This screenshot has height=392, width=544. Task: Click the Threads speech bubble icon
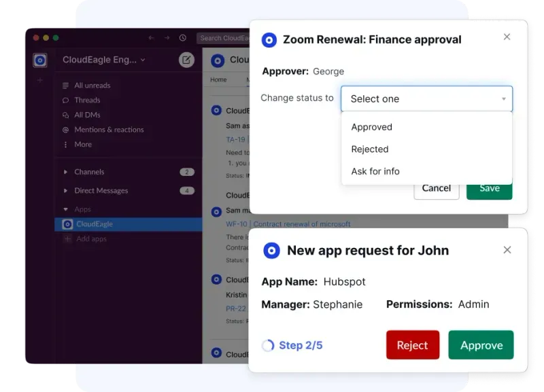click(x=65, y=101)
